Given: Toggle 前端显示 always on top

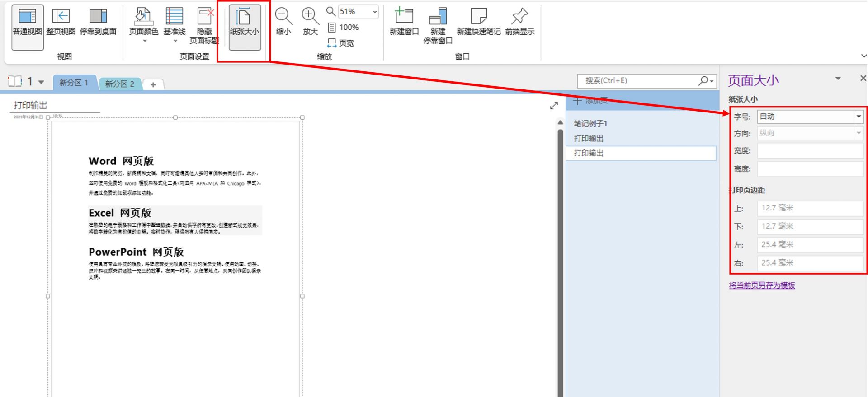Looking at the screenshot, I should pos(519,22).
